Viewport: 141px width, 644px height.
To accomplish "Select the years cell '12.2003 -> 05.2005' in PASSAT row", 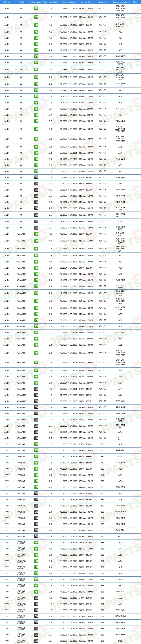I will click(x=68, y=512).
